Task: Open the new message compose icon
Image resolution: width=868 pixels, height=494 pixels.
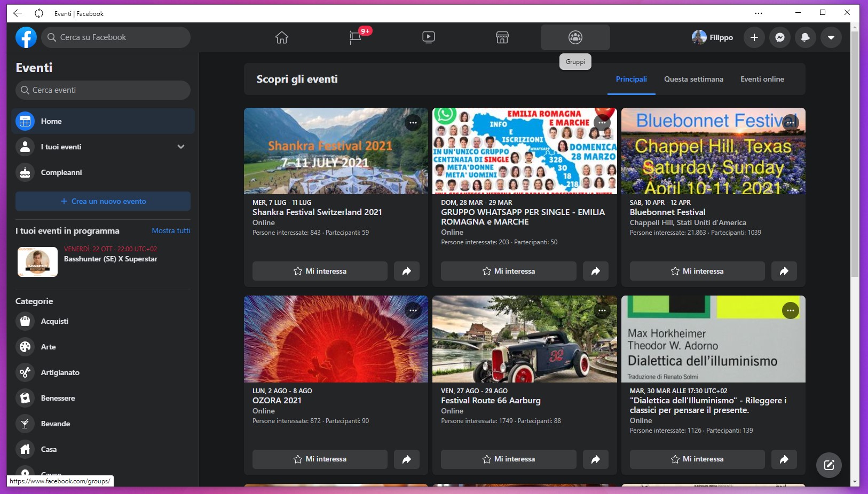Action: pos(829,465)
